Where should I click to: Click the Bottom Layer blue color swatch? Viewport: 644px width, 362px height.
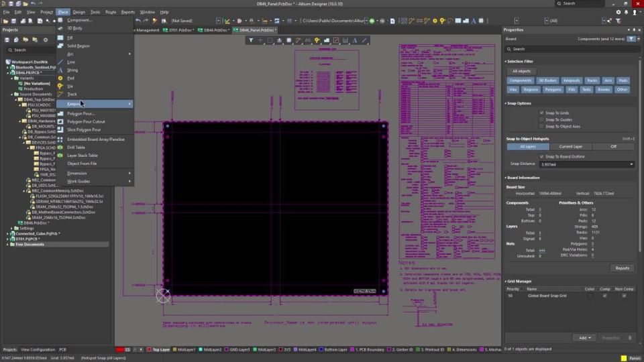(321, 350)
